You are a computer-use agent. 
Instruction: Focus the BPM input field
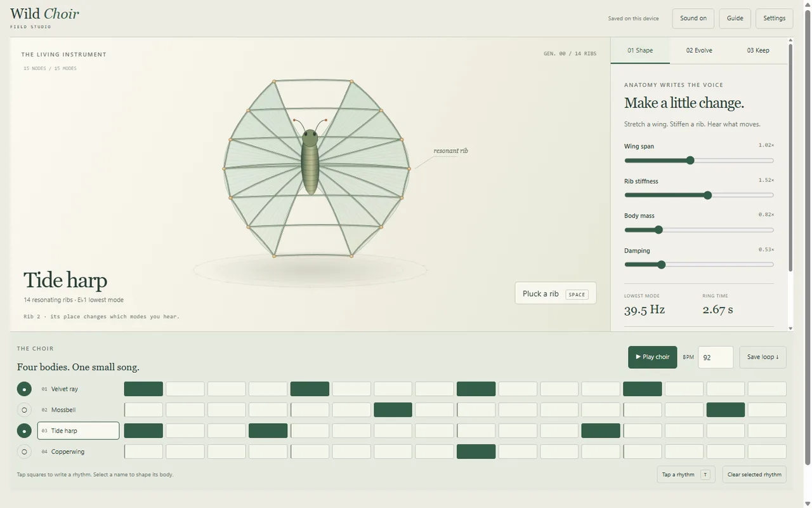click(x=716, y=358)
